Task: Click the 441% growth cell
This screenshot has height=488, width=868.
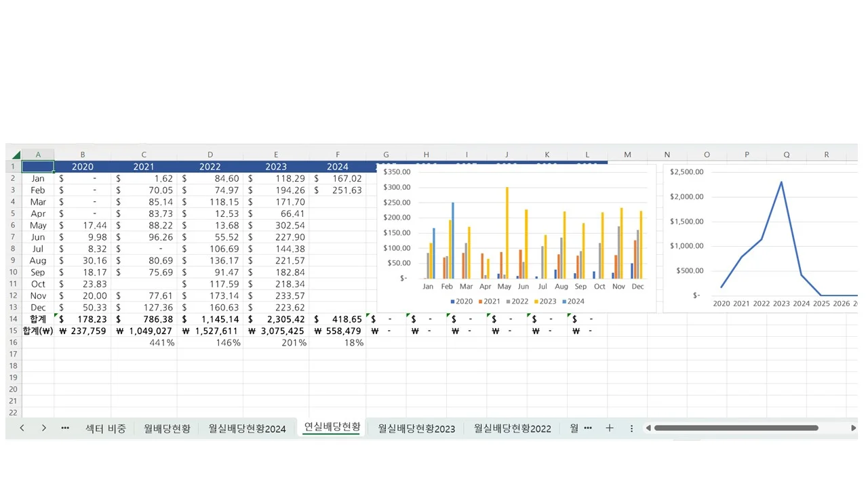Action: click(x=144, y=342)
